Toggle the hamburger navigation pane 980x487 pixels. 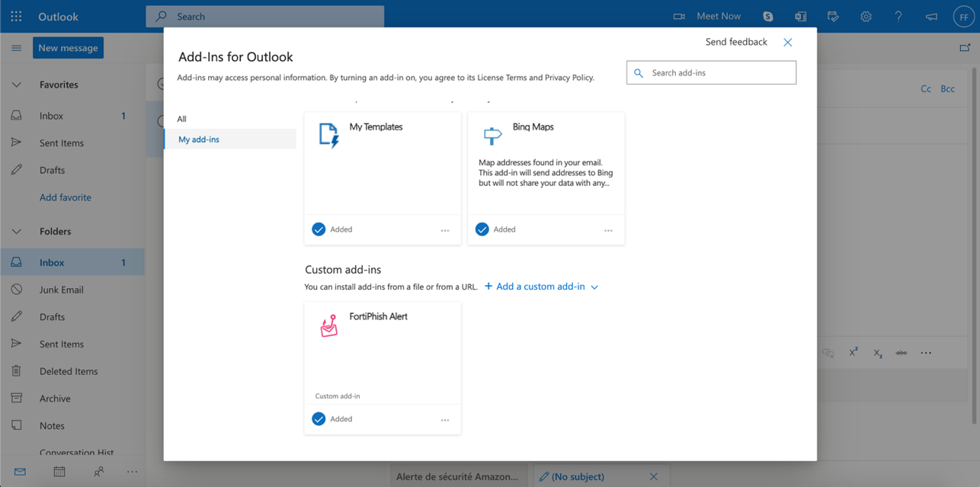click(x=16, y=48)
